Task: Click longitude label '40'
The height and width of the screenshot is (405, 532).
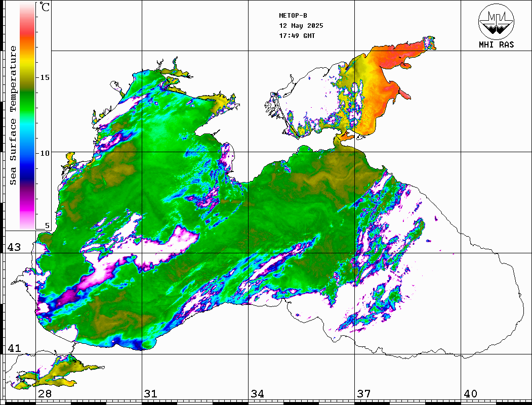Action: click(470, 394)
